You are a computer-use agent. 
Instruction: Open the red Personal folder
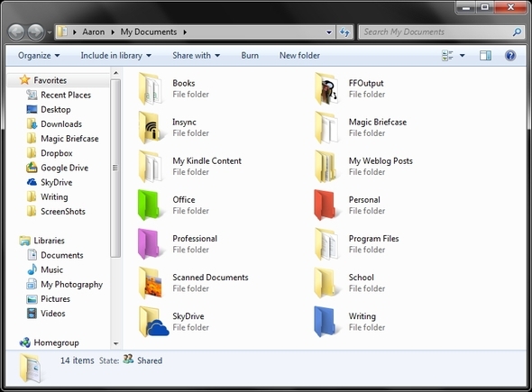325,205
